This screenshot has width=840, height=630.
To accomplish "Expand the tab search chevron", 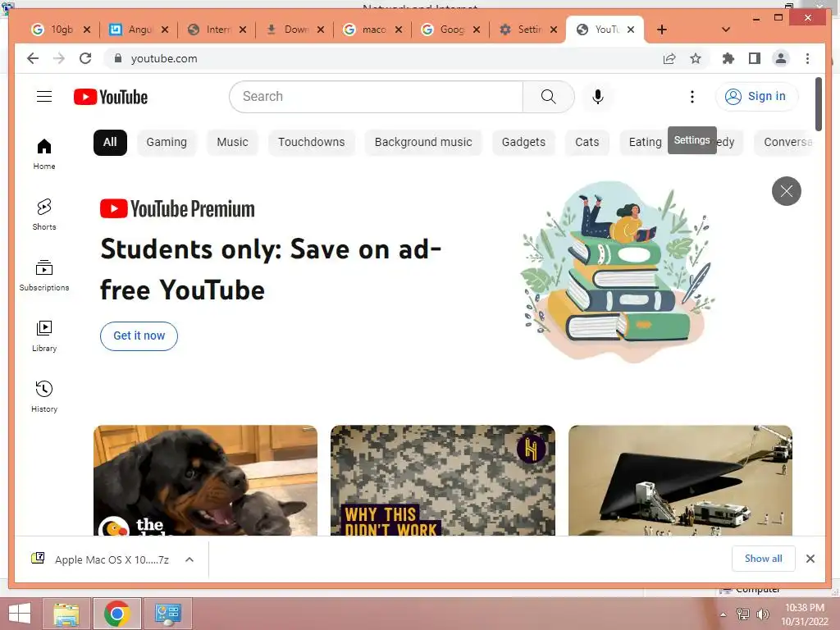I will click(726, 30).
